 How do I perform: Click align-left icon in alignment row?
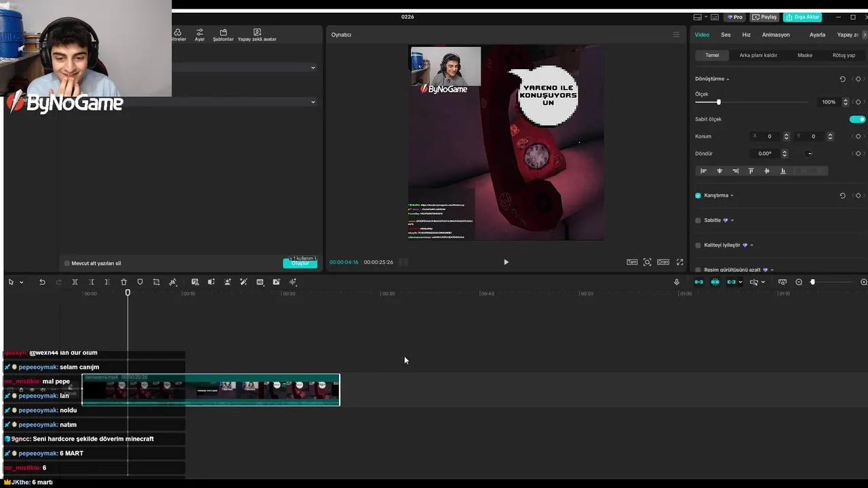pos(703,171)
